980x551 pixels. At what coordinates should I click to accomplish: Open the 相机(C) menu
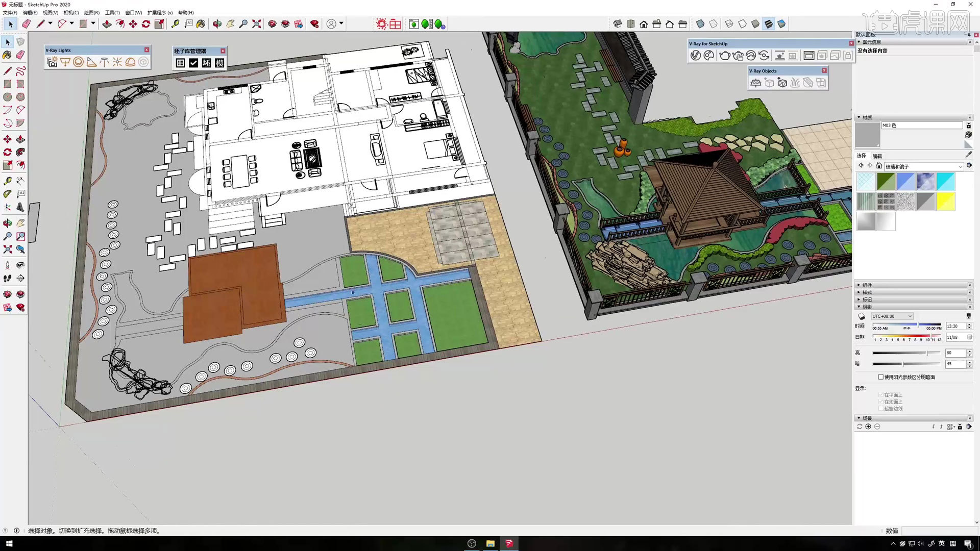point(71,13)
